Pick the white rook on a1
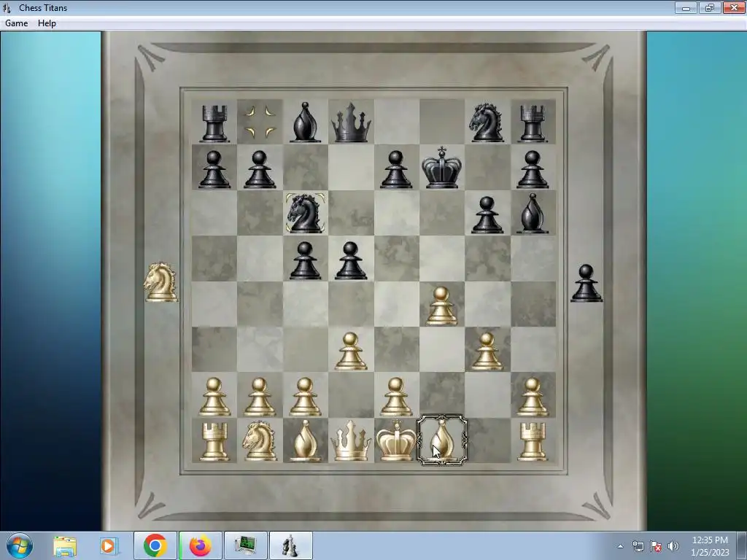This screenshot has width=747, height=560. pos(214,442)
